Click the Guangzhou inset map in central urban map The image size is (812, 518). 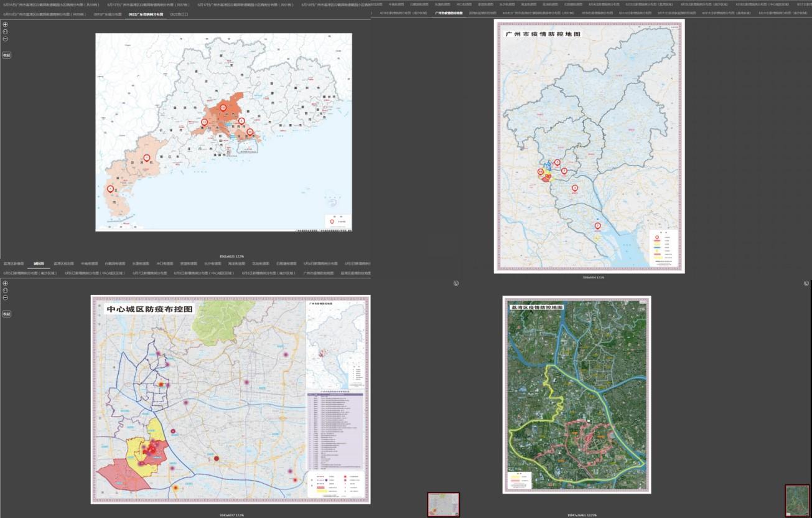coord(335,346)
